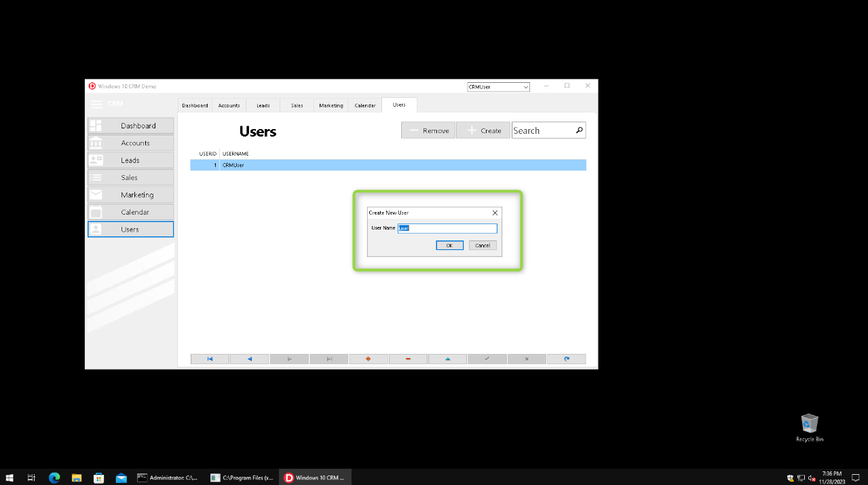868x485 pixels.
Task: Click the refresh data icon in navigator
Action: coord(567,359)
